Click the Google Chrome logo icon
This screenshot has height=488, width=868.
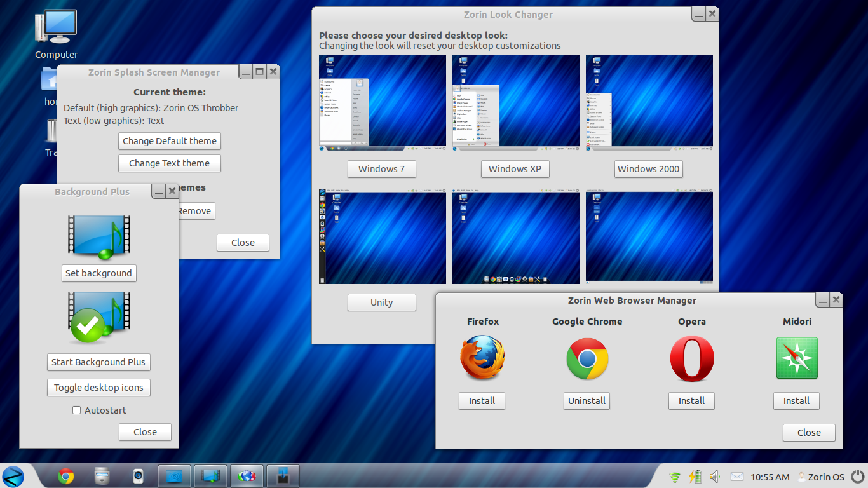(x=587, y=359)
